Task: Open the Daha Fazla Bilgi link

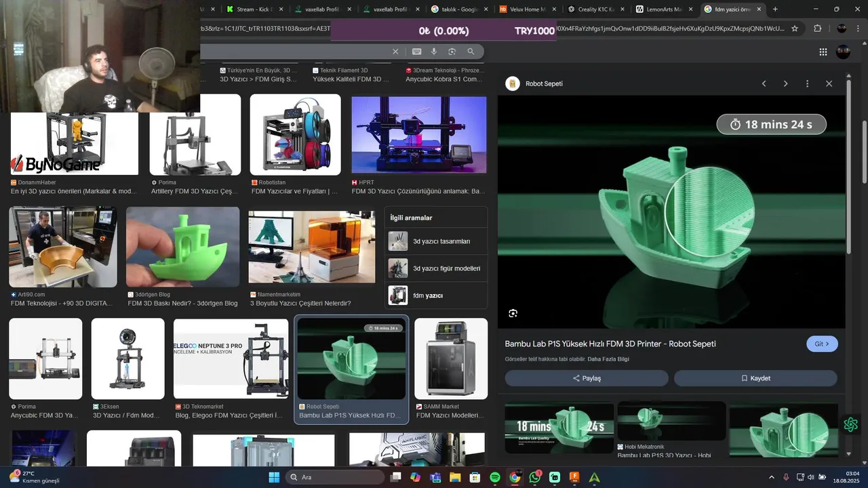Action: pyautogui.click(x=608, y=359)
